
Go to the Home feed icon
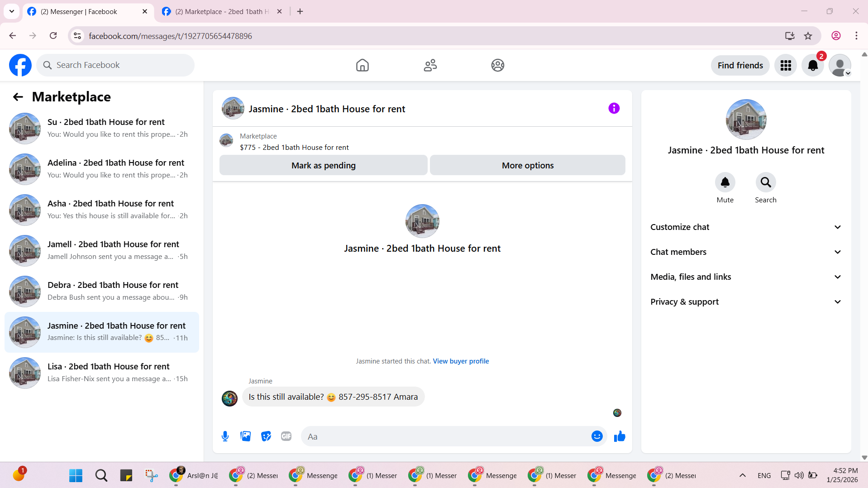[x=362, y=65]
